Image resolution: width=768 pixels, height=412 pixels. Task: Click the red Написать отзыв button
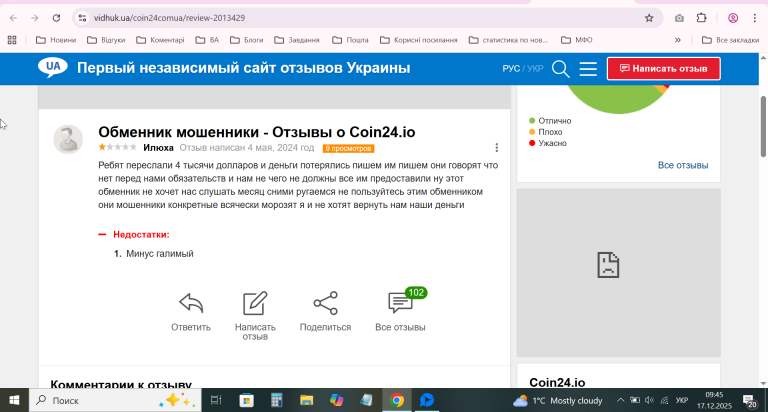click(663, 68)
